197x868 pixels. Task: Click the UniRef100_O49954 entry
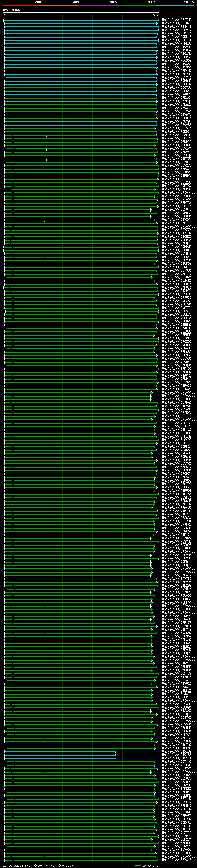[177, 47]
